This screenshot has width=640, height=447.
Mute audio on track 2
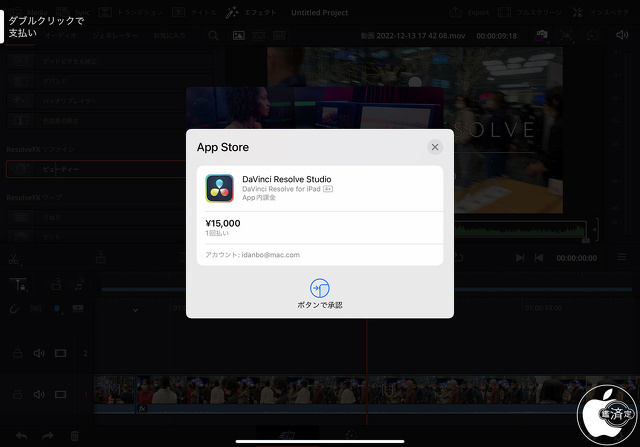point(39,353)
